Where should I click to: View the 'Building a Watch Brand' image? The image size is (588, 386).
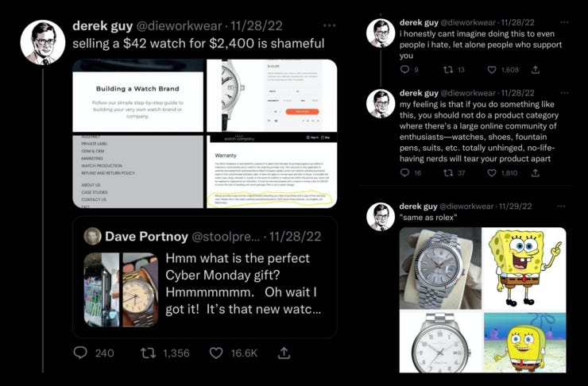click(137, 95)
